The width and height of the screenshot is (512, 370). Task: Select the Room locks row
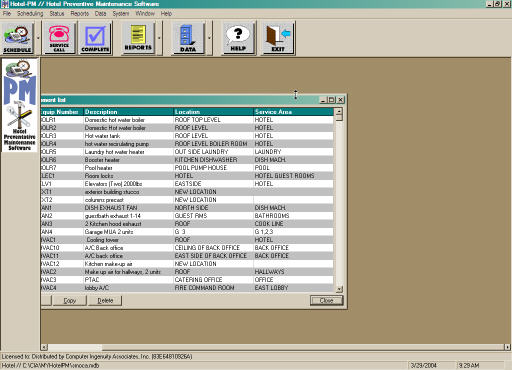[187, 176]
